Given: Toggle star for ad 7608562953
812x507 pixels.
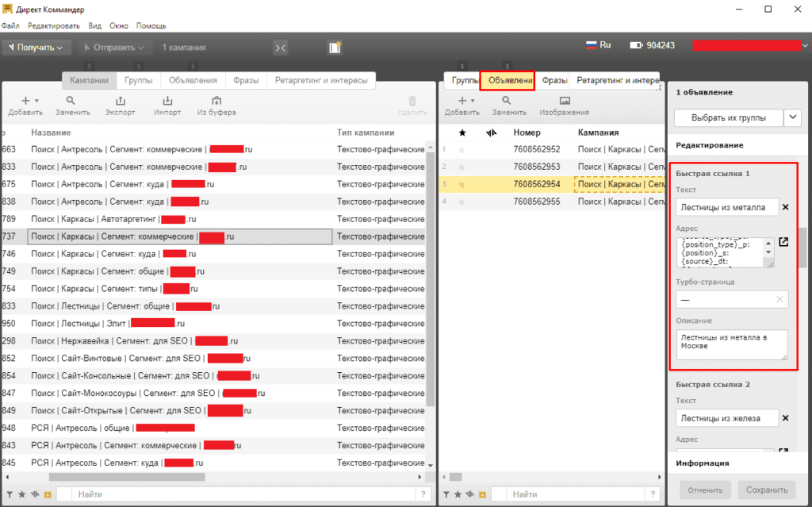Looking at the screenshot, I should [x=462, y=167].
